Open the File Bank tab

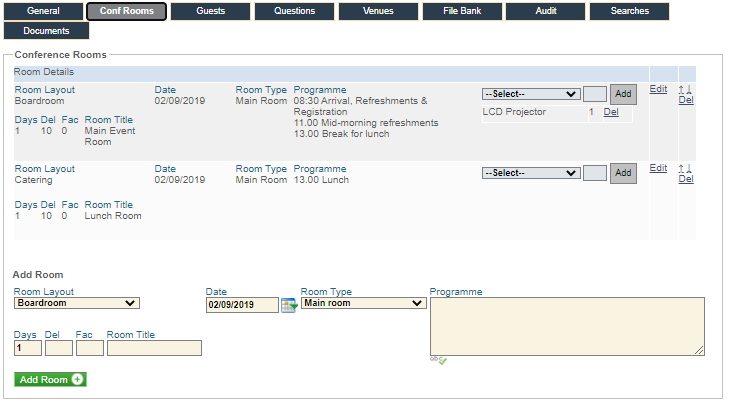pyautogui.click(x=462, y=11)
